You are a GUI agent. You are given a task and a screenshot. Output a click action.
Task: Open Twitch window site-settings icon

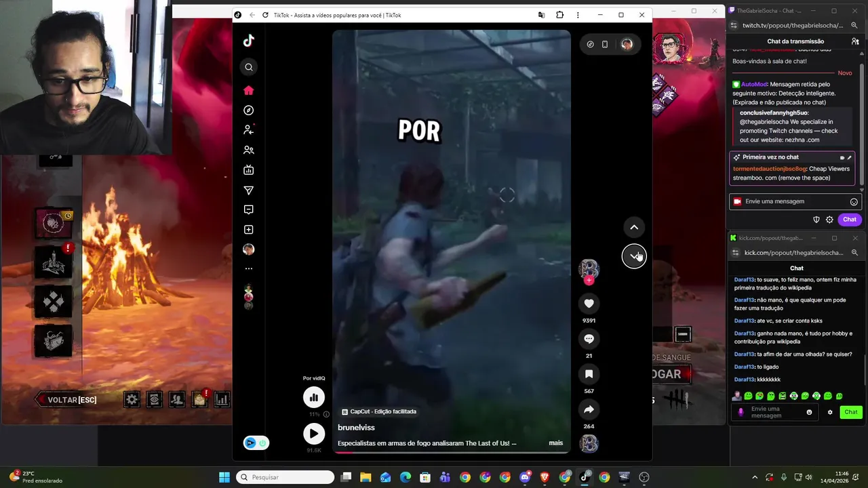[734, 25]
